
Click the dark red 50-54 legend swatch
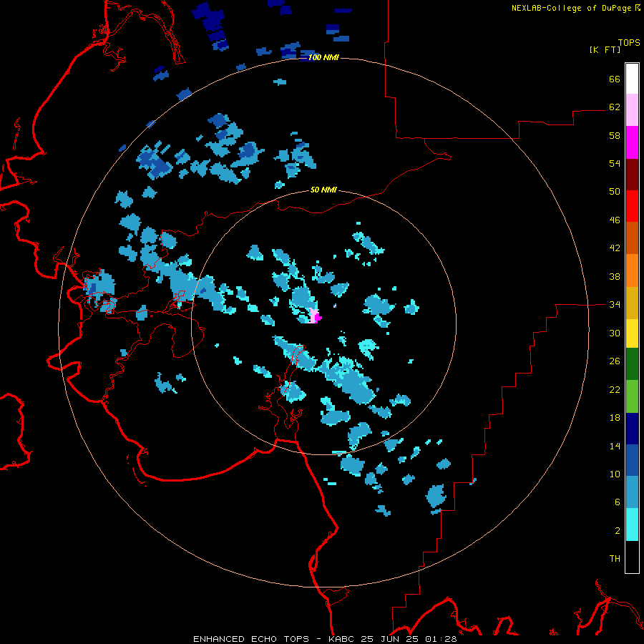(632, 175)
